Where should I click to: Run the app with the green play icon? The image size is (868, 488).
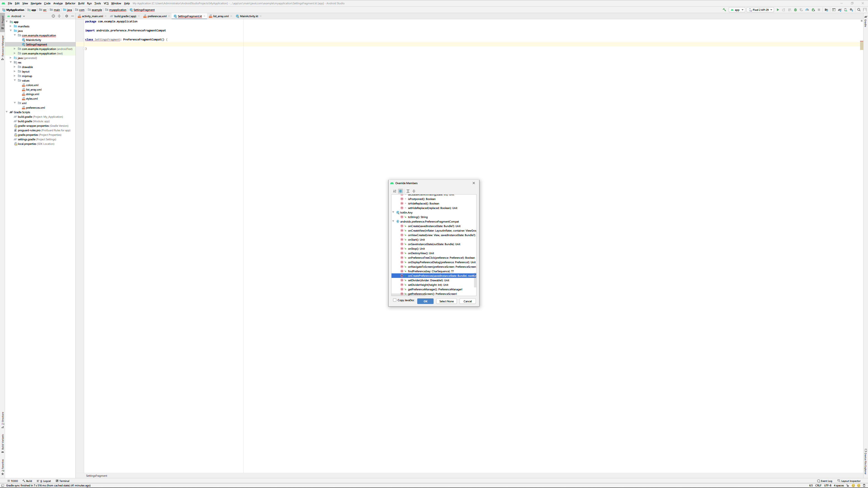pos(778,10)
